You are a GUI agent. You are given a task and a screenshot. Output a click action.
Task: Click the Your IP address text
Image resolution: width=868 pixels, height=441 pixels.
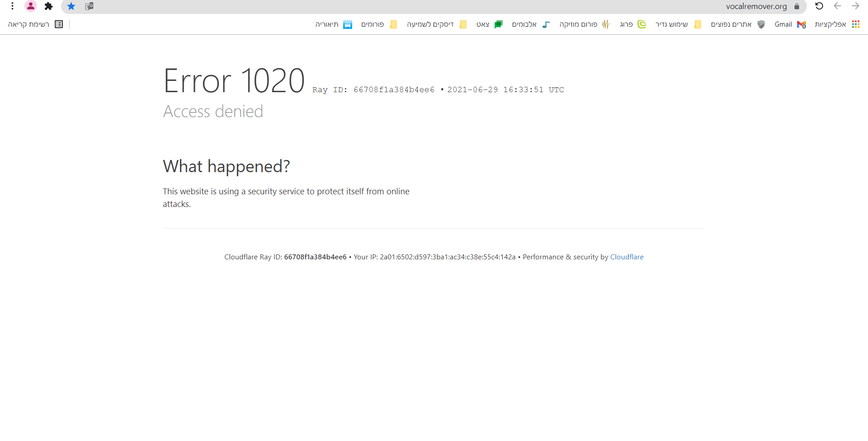(x=434, y=257)
